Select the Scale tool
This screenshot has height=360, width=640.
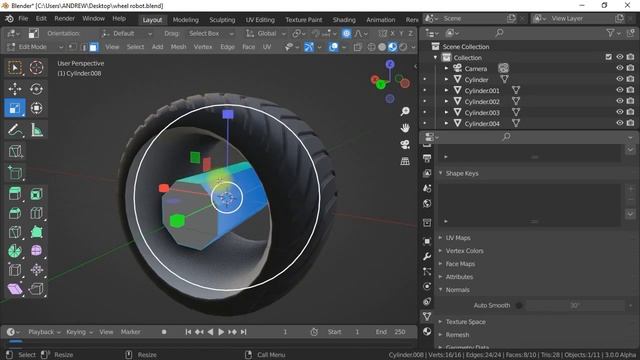click(x=15, y=108)
